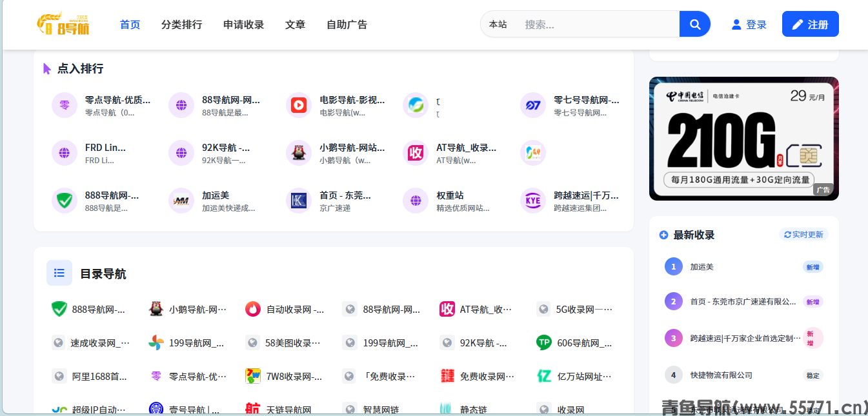This screenshot has width=868, height=416.
Task: Click the cursor icon beside 点入排行
Action: point(47,68)
